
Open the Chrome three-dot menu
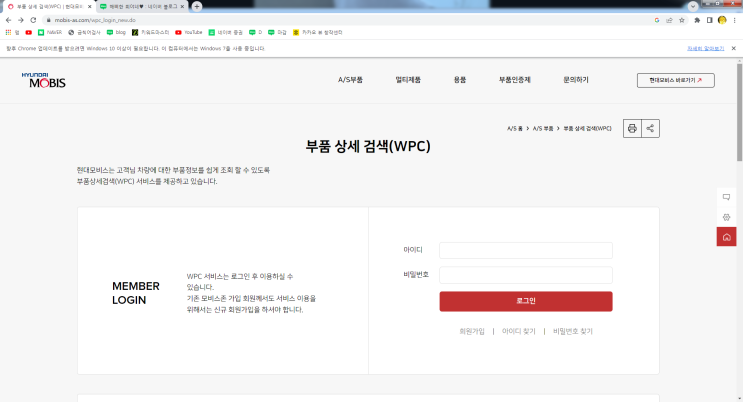coord(734,20)
